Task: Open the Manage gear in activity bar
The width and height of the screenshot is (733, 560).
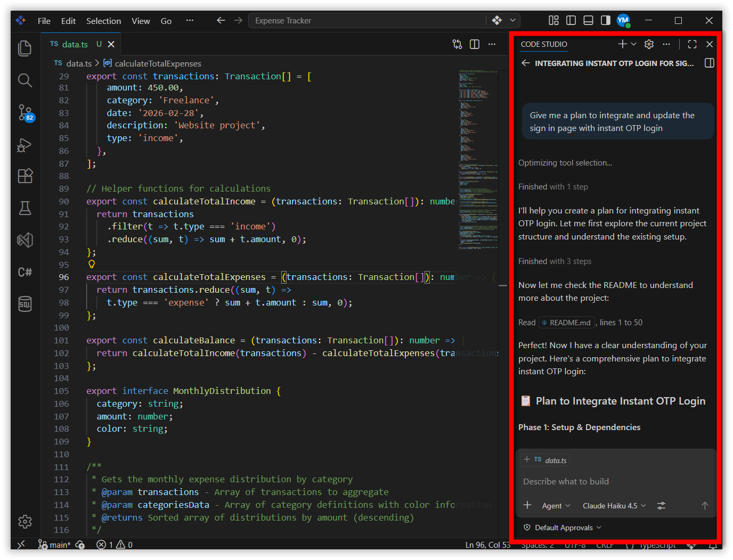Action: coord(25,522)
